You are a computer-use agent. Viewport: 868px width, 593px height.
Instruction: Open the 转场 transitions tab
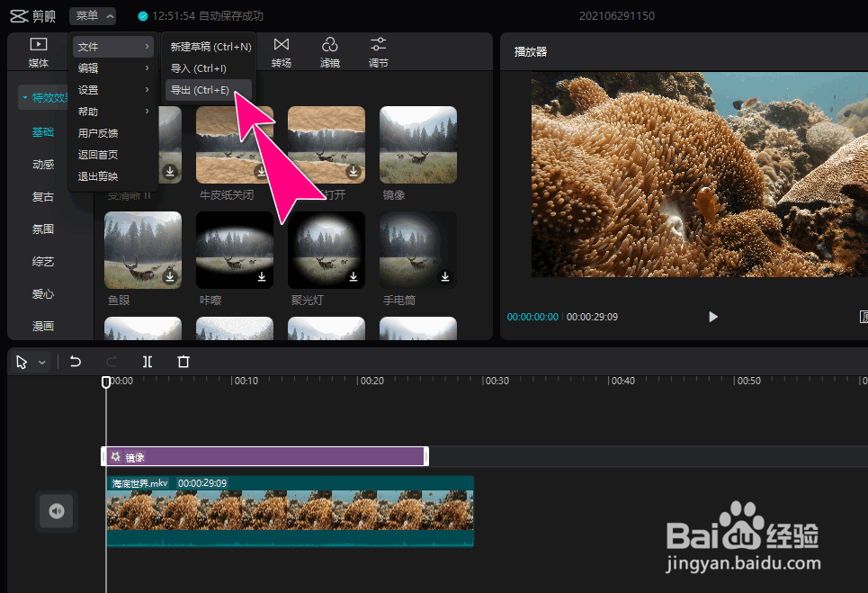click(x=282, y=52)
